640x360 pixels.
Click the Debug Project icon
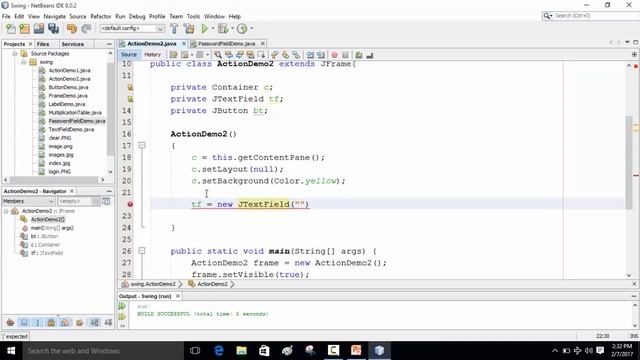click(223, 29)
